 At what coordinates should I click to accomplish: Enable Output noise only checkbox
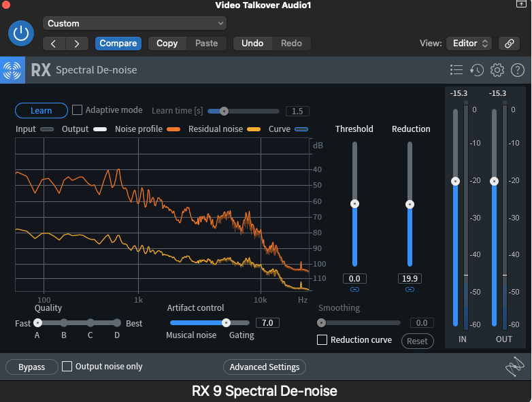click(x=67, y=367)
